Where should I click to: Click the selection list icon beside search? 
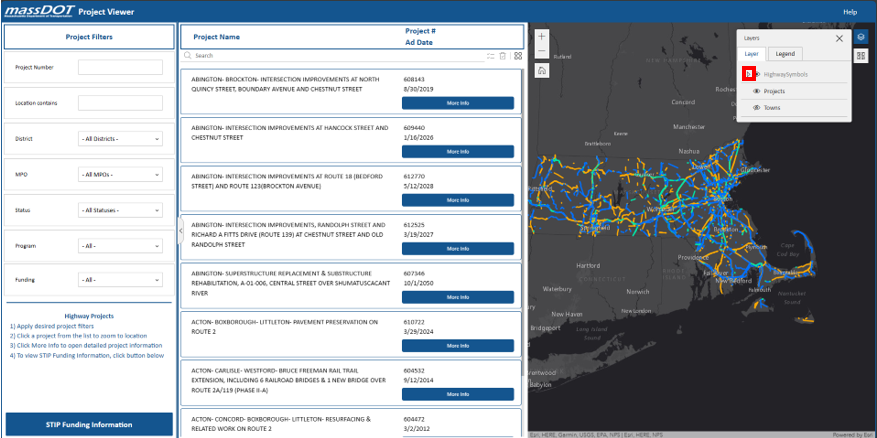(491, 56)
